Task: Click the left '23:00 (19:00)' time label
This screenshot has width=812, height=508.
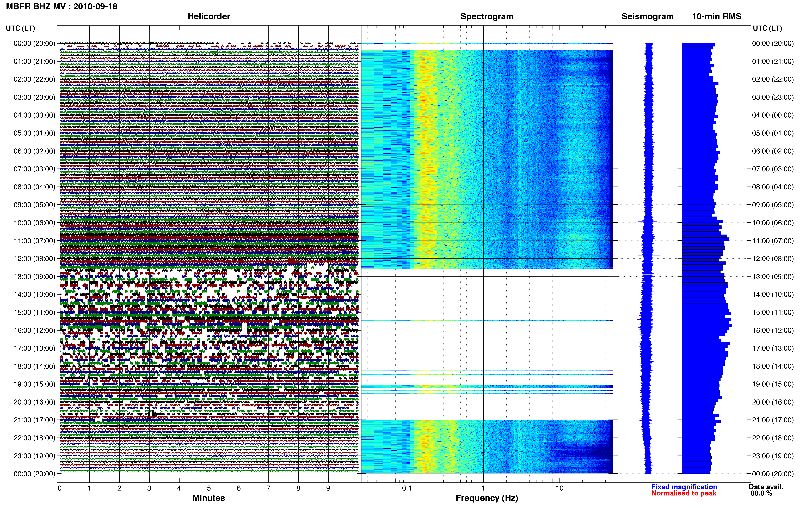Action: (x=34, y=456)
